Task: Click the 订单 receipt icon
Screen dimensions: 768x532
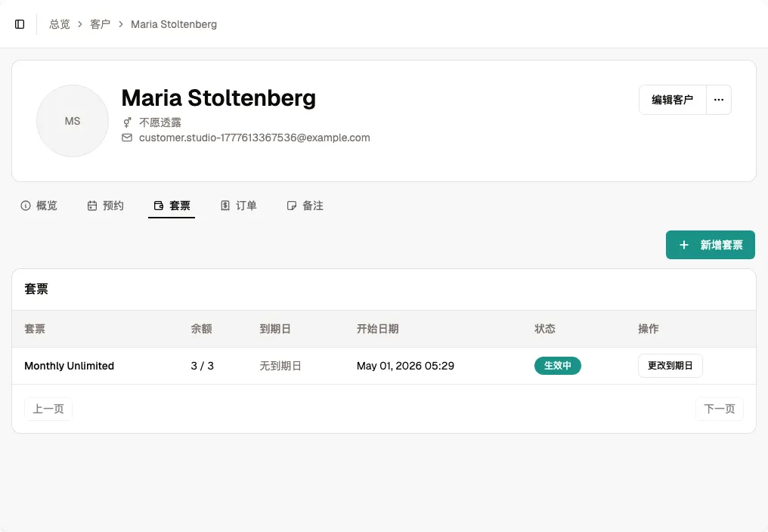Action: pos(225,206)
